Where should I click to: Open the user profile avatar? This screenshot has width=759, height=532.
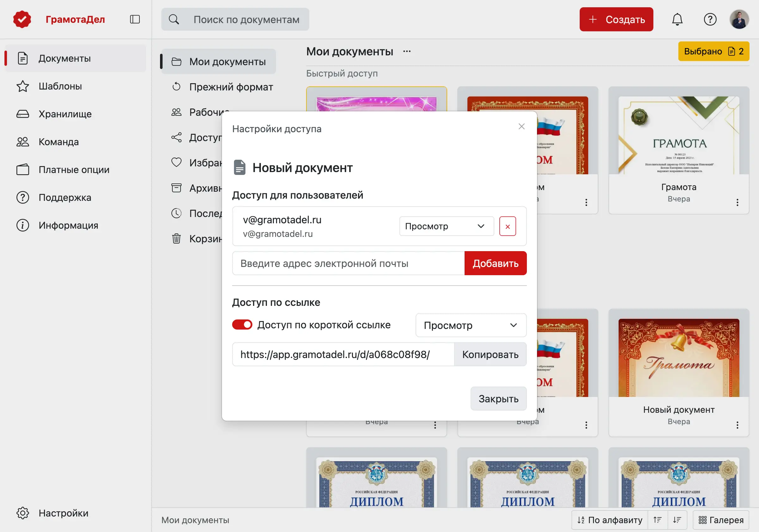(739, 19)
